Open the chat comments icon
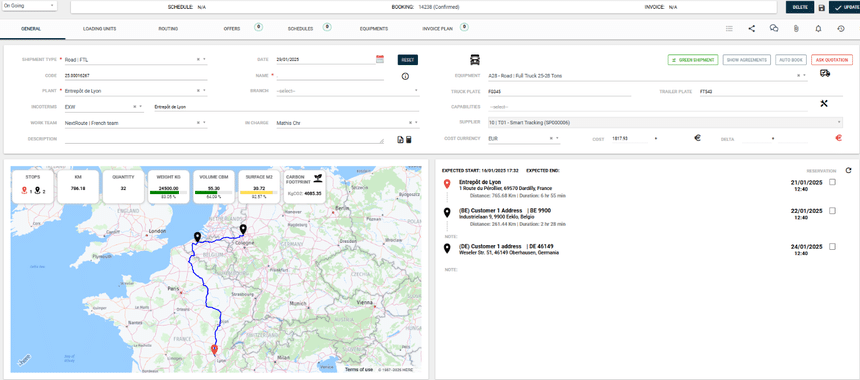The height and width of the screenshot is (380, 860). [x=774, y=29]
